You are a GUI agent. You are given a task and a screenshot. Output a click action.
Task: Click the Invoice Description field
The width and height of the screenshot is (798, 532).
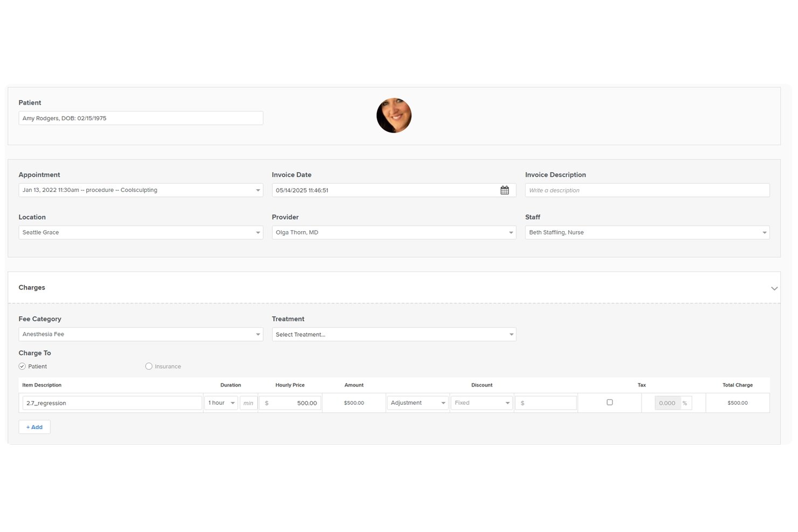pos(647,190)
